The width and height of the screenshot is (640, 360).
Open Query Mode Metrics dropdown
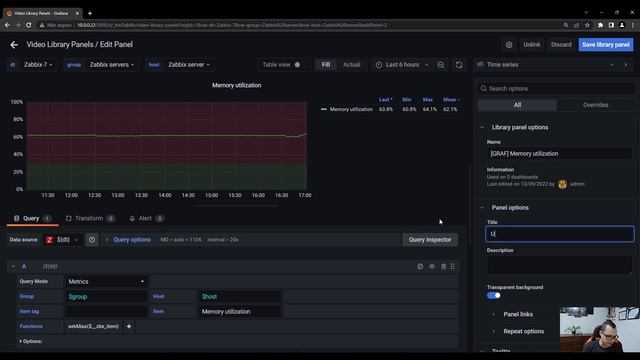[x=106, y=282]
